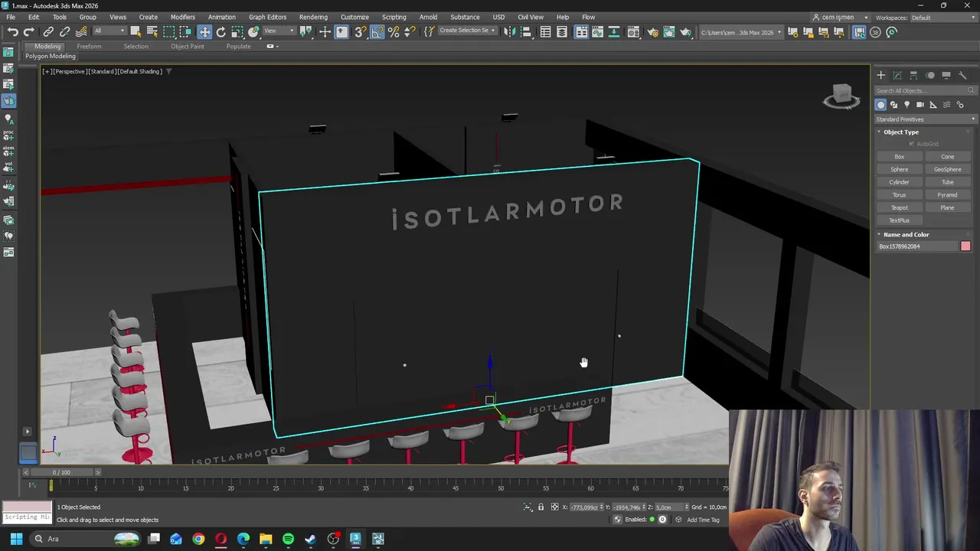Collapse the Object Type rollout
Image resolution: width=980 pixels, height=551 pixels.
pyautogui.click(x=900, y=132)
